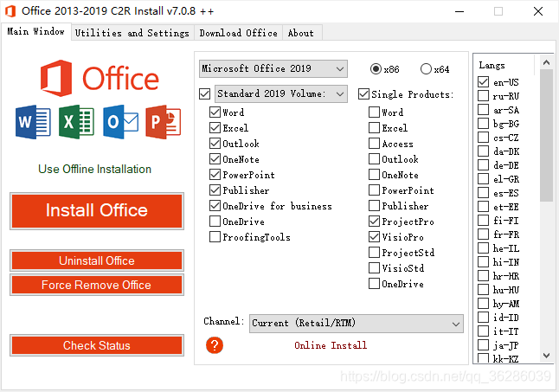Check the it-IT language

[483, 331]
